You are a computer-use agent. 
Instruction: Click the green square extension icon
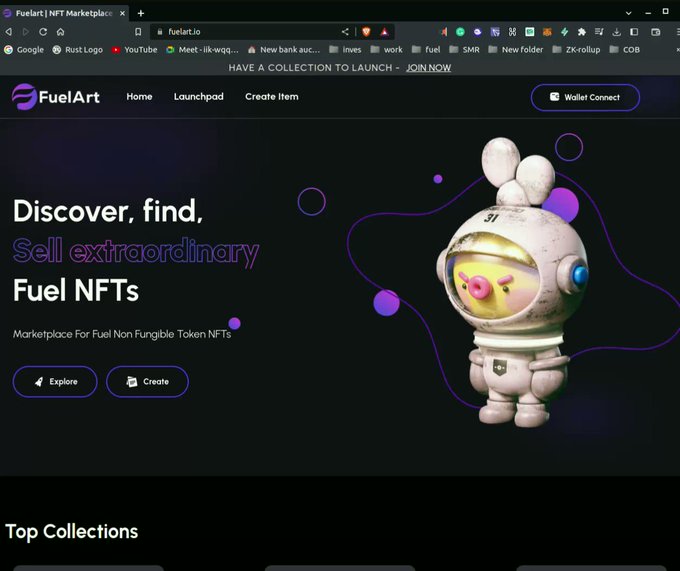pos(530,32)
